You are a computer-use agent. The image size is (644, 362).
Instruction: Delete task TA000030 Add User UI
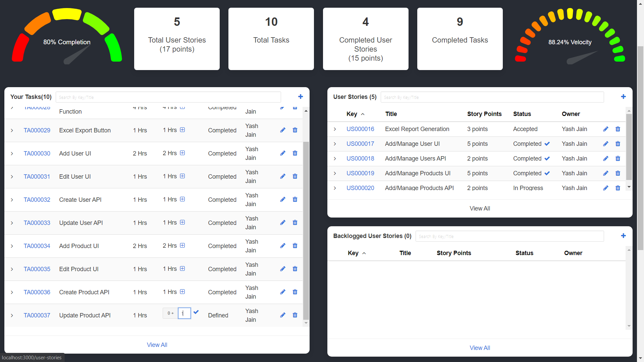295,153
